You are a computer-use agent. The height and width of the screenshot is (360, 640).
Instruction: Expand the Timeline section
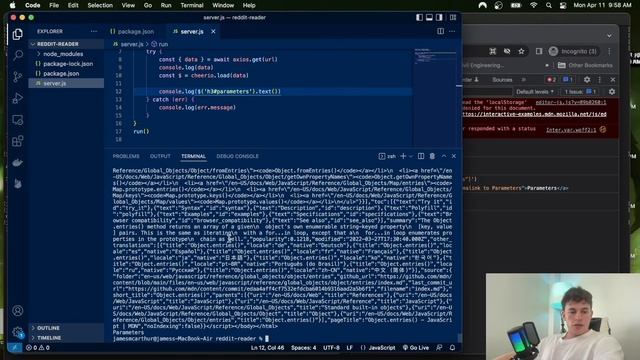(x=66, y=338)
